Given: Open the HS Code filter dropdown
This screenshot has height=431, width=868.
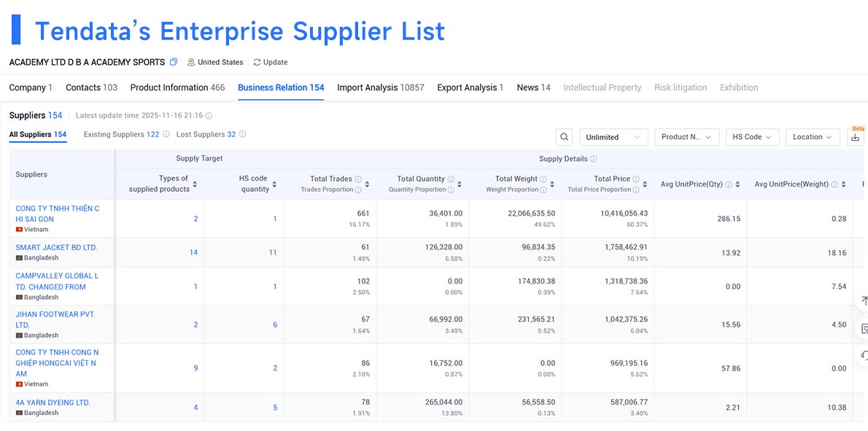Looking at the screenshot, I should (752, 137).
